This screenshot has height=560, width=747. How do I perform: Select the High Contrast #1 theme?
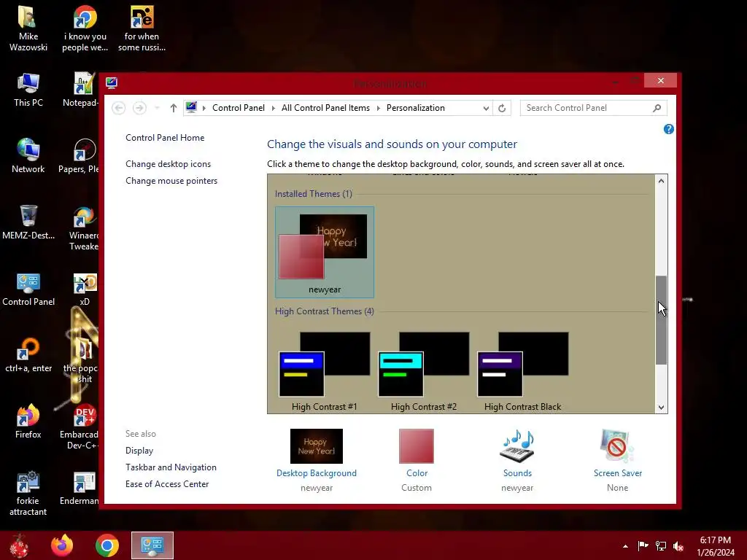tap(325, 371)
